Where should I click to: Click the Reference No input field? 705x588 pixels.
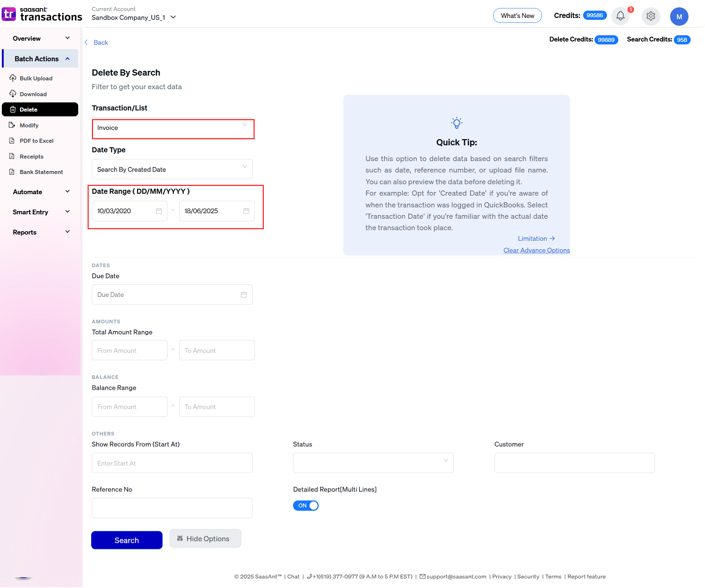pyautogui.click(x=172, y=508)
